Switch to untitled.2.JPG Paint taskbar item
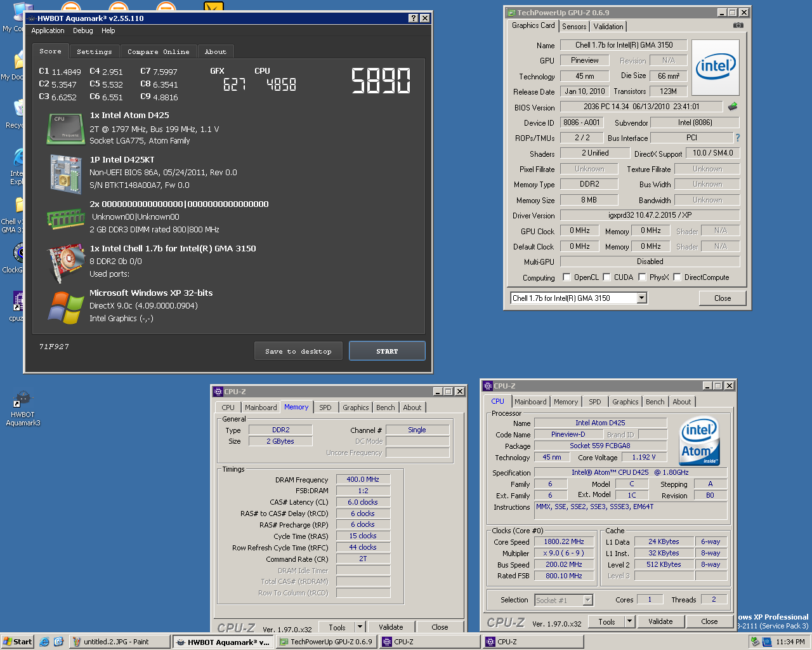 click(119, 642)
